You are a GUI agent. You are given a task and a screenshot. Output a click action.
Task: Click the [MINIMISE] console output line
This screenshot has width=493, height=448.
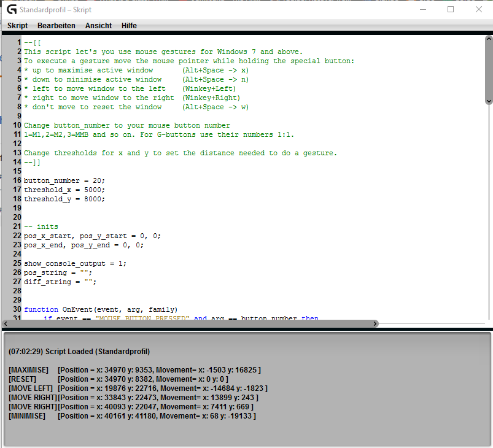tap(132, 416)
